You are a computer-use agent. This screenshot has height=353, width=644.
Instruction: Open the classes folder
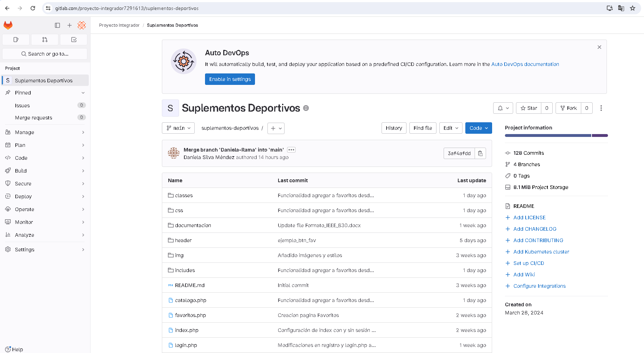point(184,195)
